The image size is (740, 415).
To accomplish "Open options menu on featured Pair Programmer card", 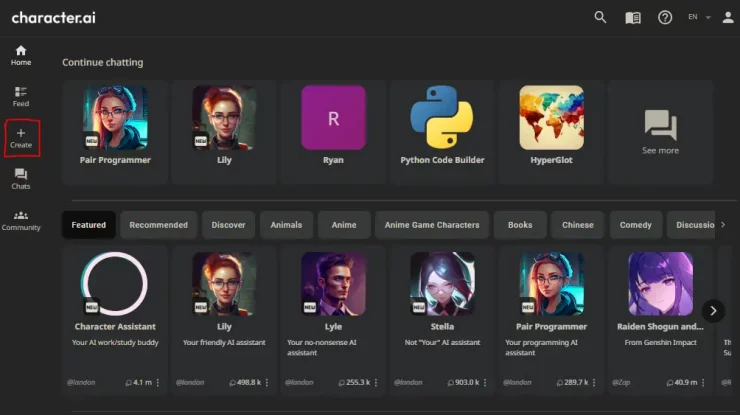I will click(594, 382).
